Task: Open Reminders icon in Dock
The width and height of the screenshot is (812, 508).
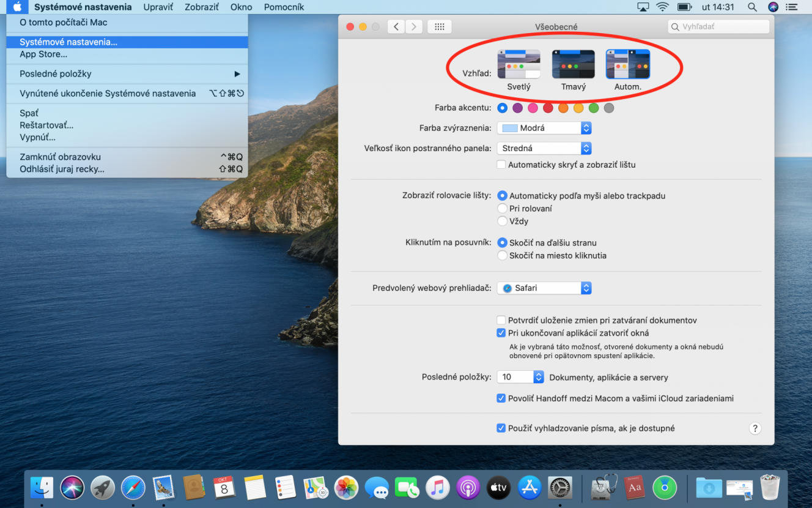Action: pos(286,488)
